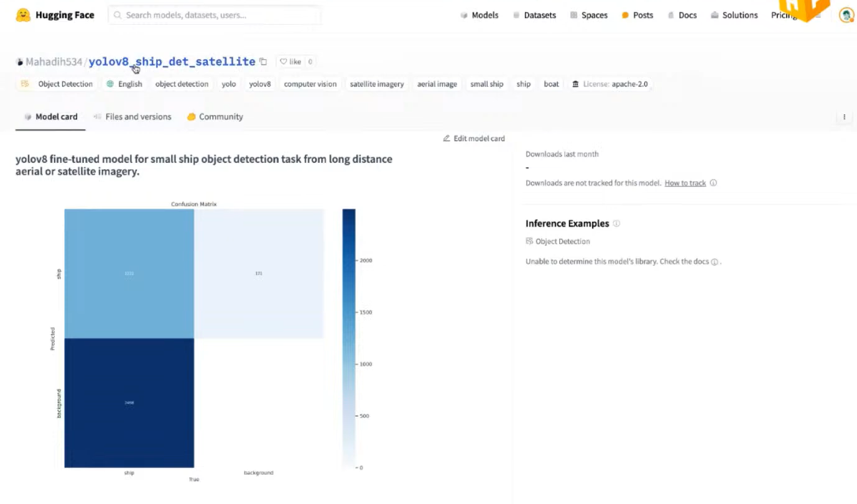
Task: Like the model with the heart button
Action: click(x=290, y=62)
